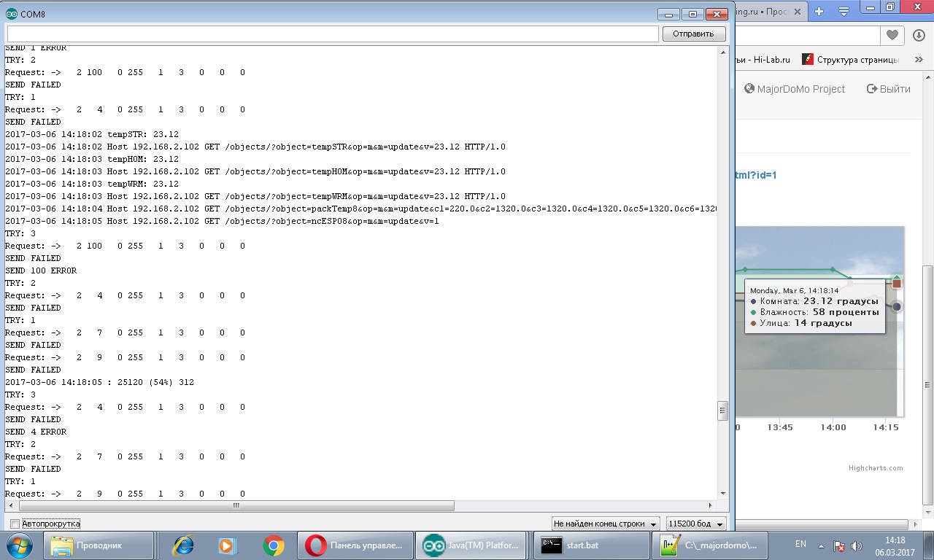Image resolution: width=934 pixels, height=560 pixels.
Task: Close the 'ing.ru • Прос' browser tab
Action: (x=797, y=12)
